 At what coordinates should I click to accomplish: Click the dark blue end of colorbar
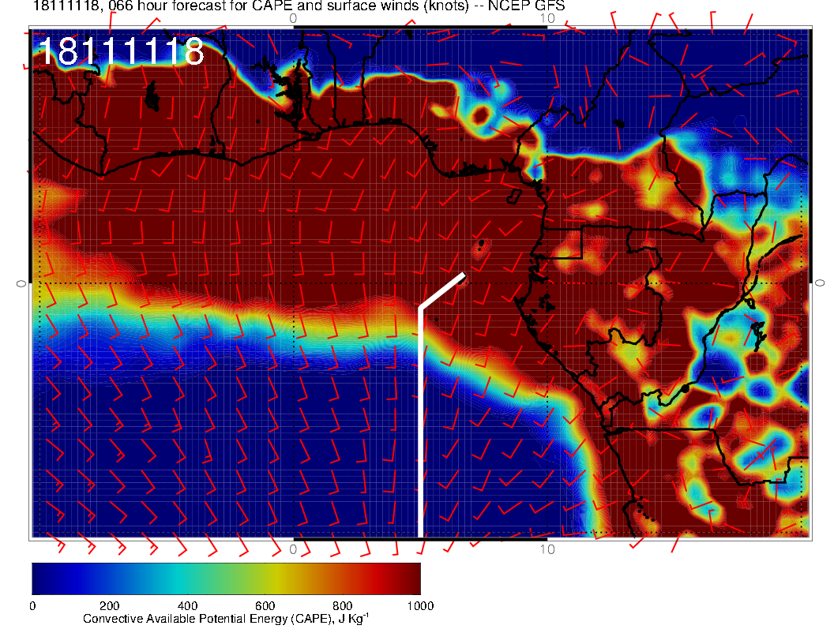click(x=41, y=578)
